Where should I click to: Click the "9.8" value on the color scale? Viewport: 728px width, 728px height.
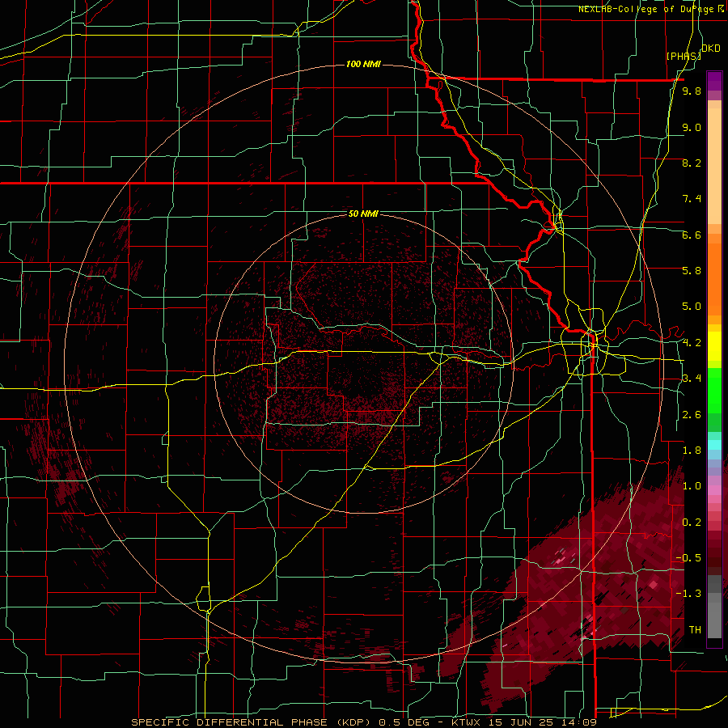692,91
